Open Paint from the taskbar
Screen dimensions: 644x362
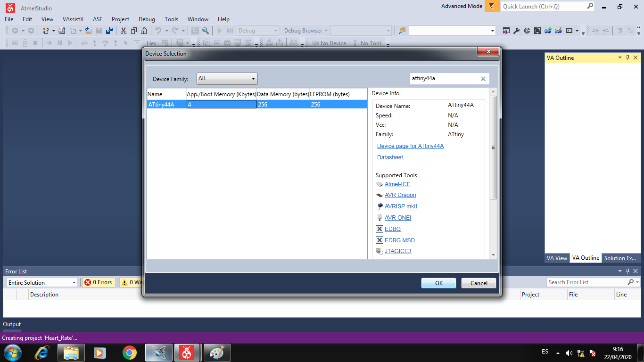217,353
